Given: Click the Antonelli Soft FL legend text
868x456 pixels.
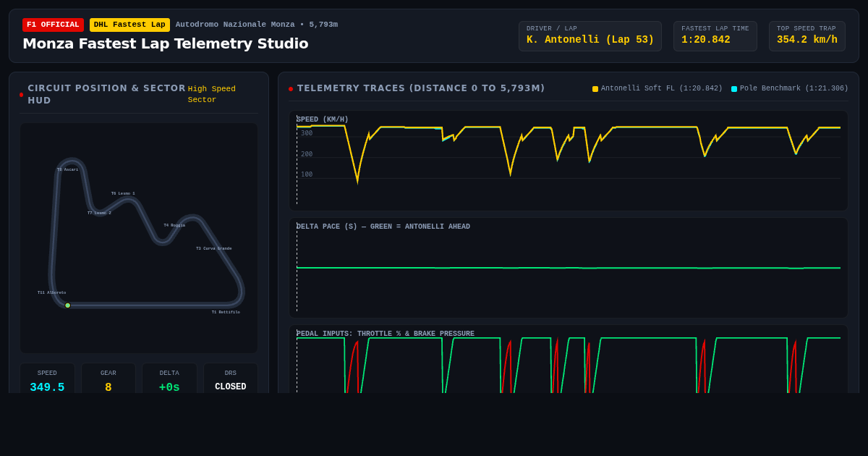Looking at the screenshot, I should tap(662, 89).
